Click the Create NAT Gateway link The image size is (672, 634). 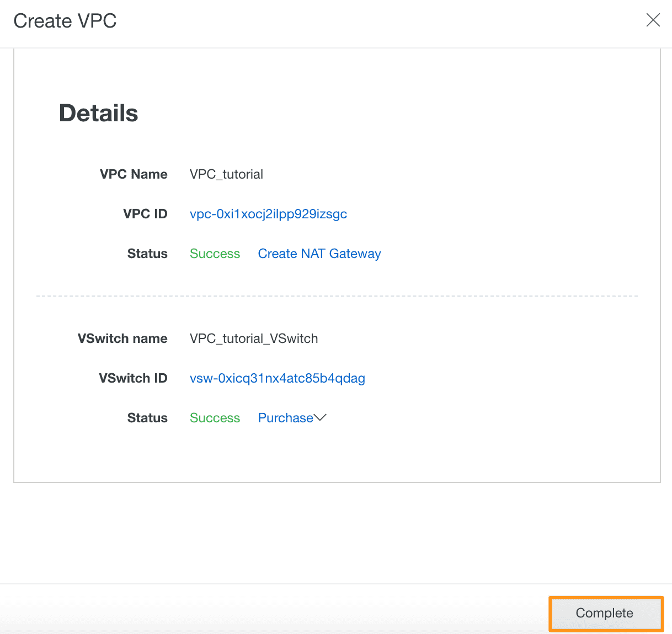(x=319, y=254)
